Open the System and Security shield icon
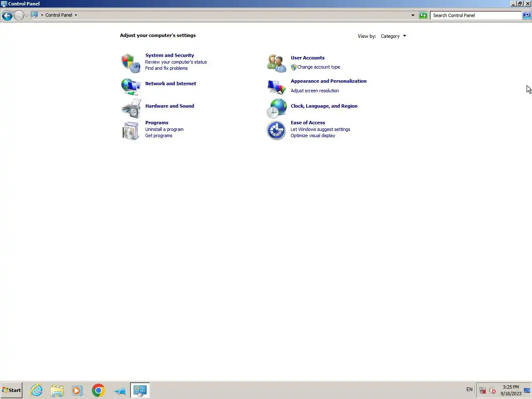Image resolution: width=532 pixels, height=399 pixels. [131, 63]
